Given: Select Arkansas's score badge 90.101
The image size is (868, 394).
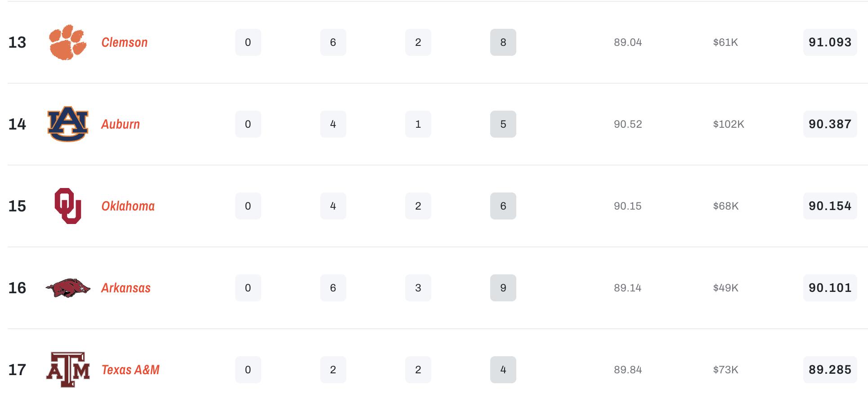Looking at the screenshot, I should (x=830, y=288).
